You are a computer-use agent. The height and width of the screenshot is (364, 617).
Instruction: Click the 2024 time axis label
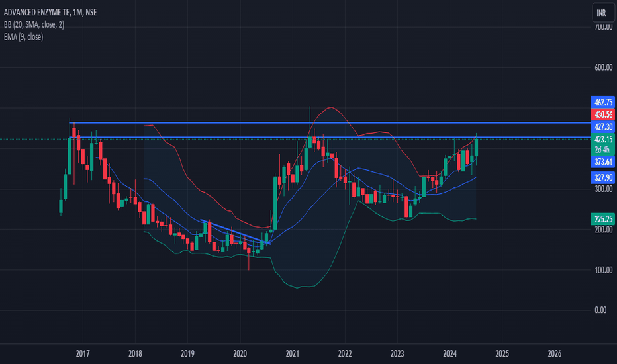[x=450, y=354]
